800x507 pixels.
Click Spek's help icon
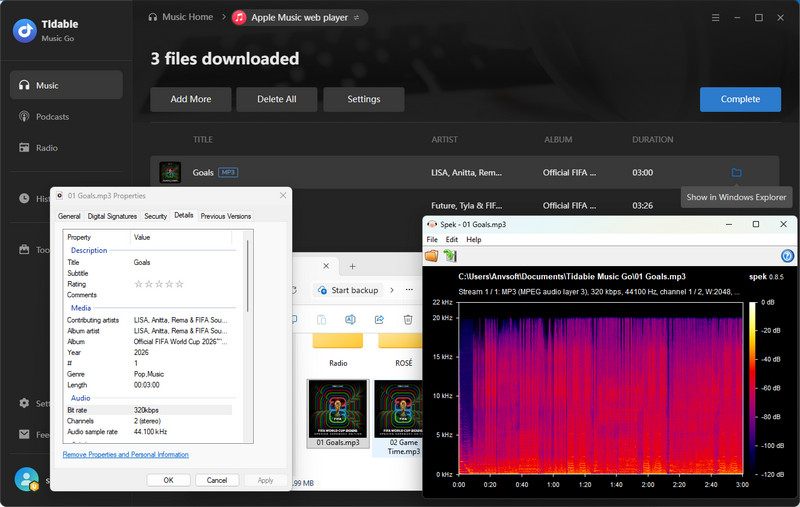tap(787, 256)
